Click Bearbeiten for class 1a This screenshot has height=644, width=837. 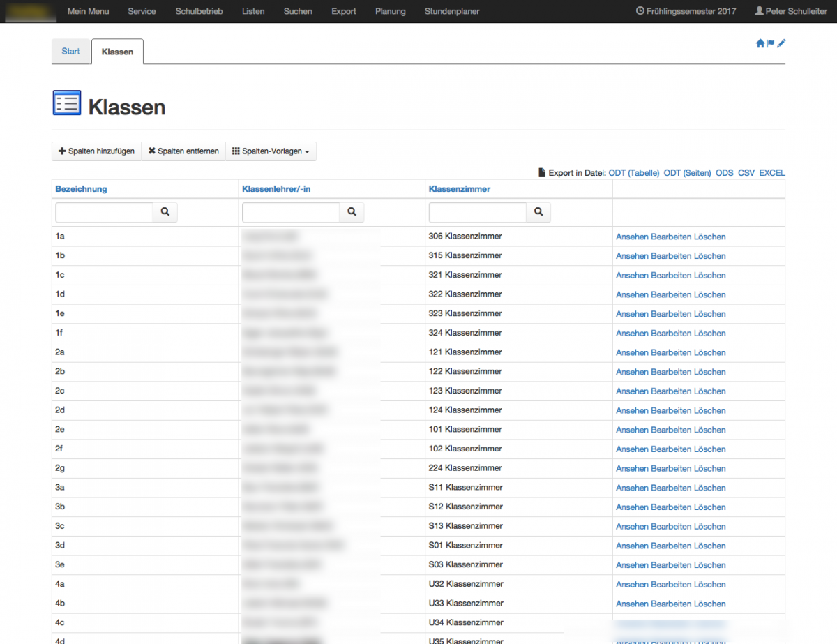click(x=671, y=237)
